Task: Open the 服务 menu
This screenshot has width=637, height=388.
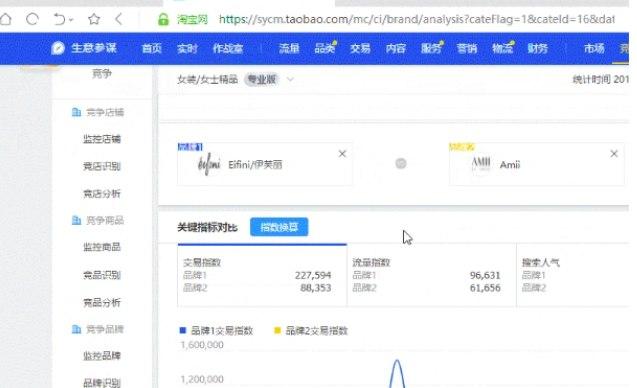Action: (431, 49)
